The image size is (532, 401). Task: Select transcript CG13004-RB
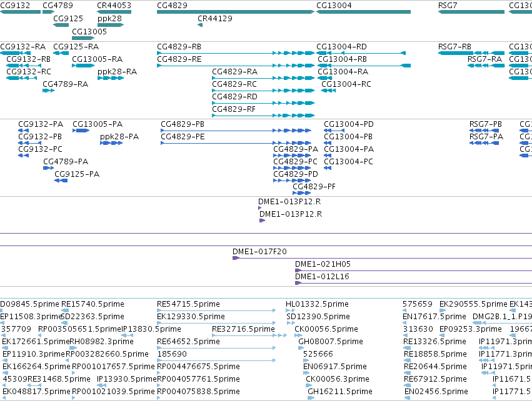pos(343,59)
